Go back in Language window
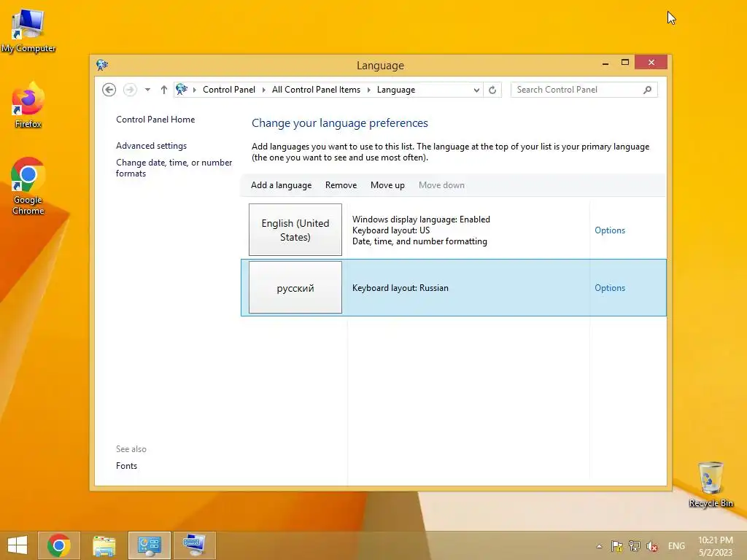This screenshot has height=560, width=747. tap(109, 90)
